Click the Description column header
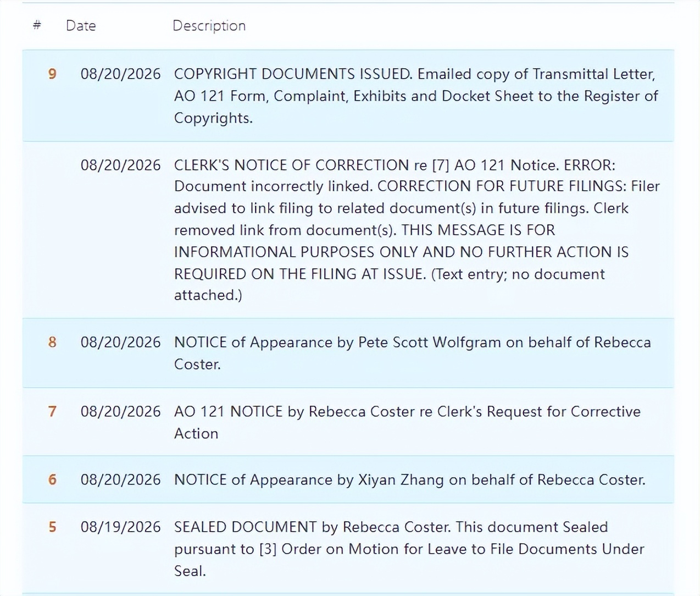The image size is (700, 596). pyautogui.click(x=209, y=26)
